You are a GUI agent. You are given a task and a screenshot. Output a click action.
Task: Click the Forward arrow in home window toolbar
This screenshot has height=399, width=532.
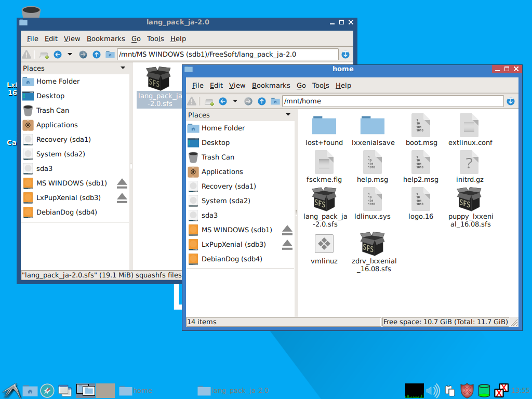(248, 101)
